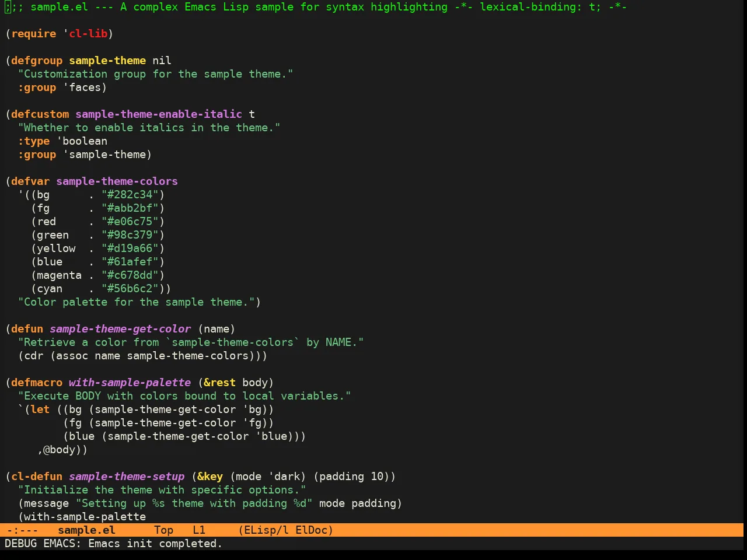The image size is (747, 560).
Task: Click the "#61afef" color string
Action: [x=130, y=262]
